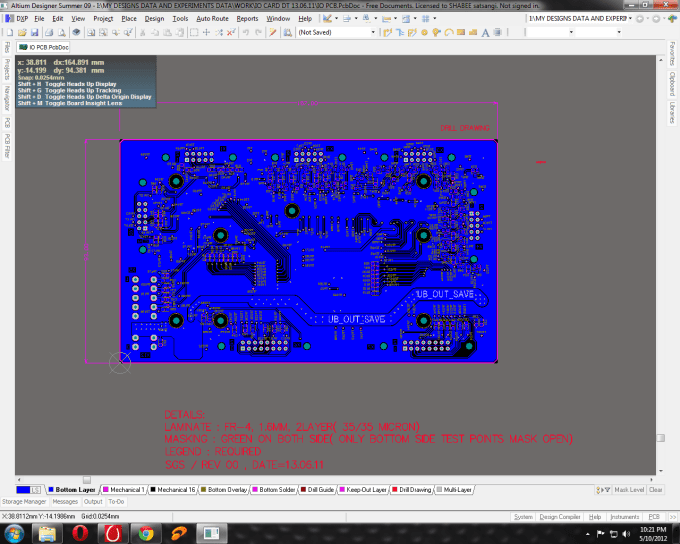
Task: Expand the grid settings dropdown arrow
Action: (x=435, y=19)
